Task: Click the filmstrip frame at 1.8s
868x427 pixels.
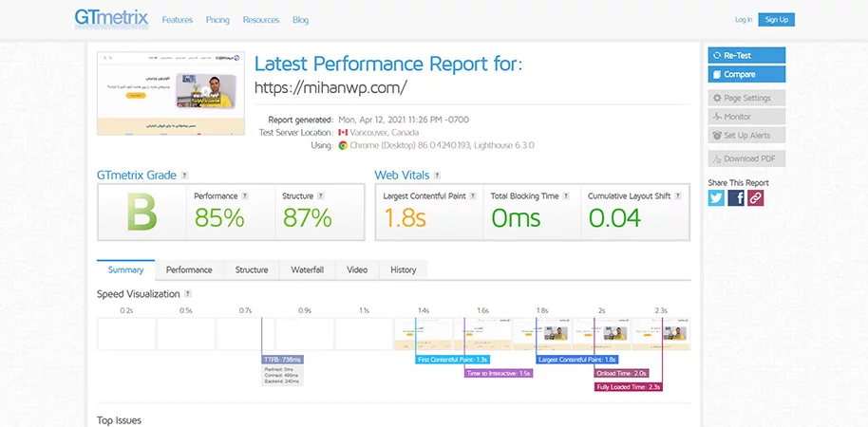Action: point(542,334)
